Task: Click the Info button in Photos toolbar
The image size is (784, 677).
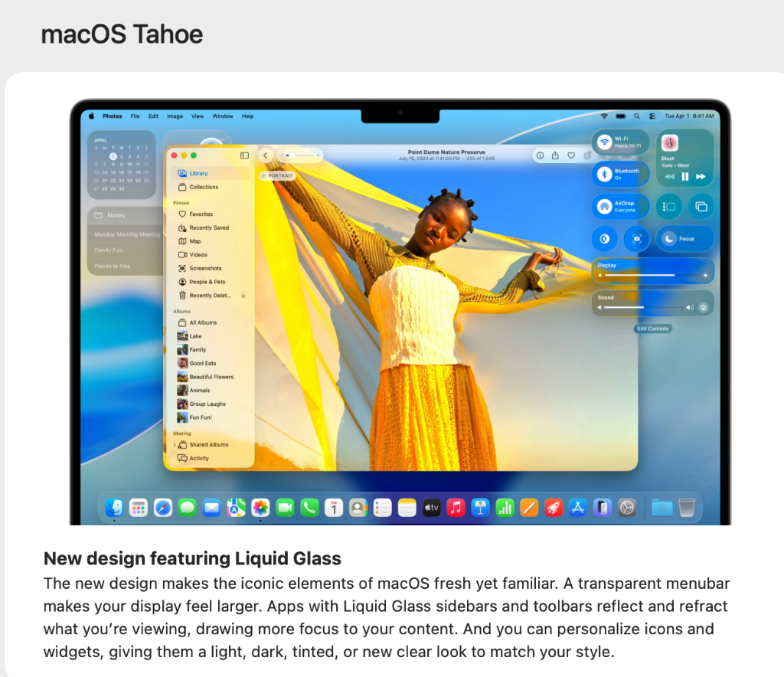Action: [x=540, y=155]
